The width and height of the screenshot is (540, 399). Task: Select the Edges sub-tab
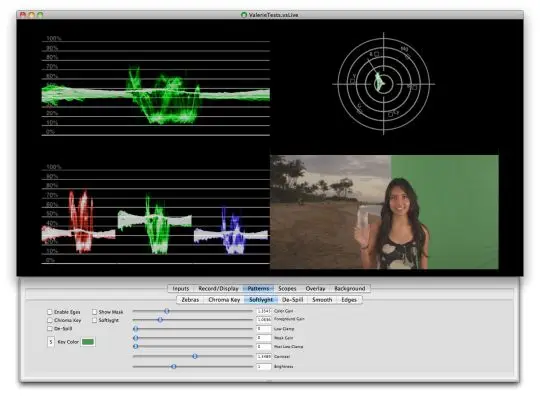[349, 300]
